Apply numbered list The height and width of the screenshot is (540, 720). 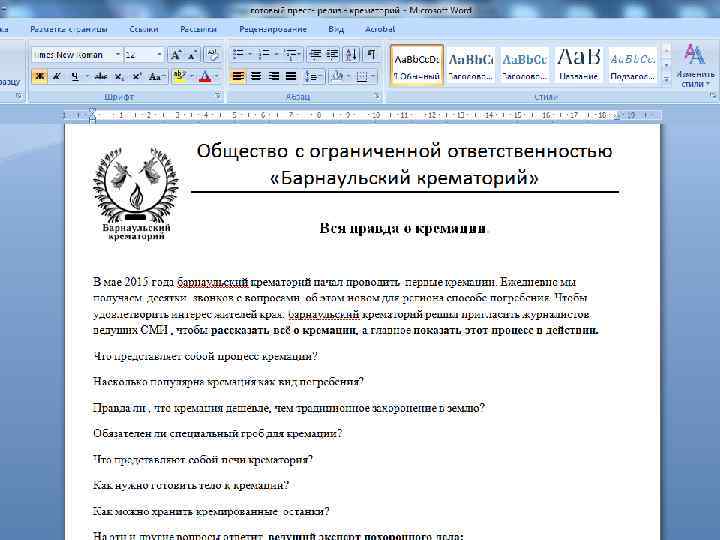pyautogui.click(x=264, y=55)
